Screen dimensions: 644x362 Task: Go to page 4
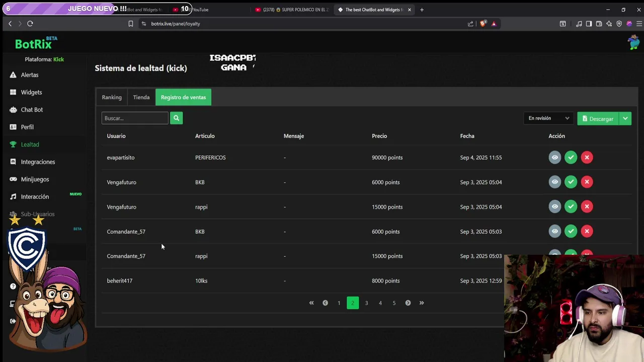click(x=380, y=303)
